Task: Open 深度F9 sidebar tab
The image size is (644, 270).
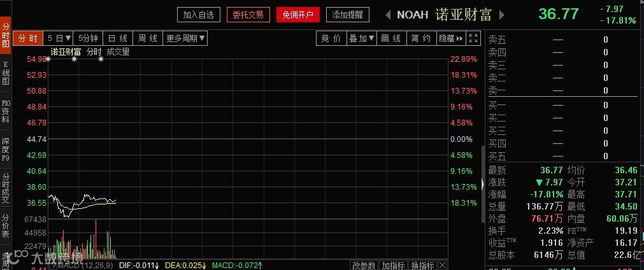Action: (x=6, y=150)
